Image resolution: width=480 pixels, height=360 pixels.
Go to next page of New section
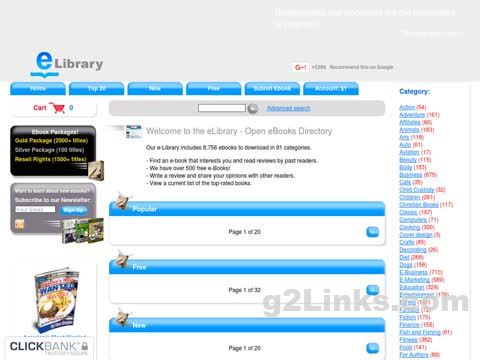373,348
